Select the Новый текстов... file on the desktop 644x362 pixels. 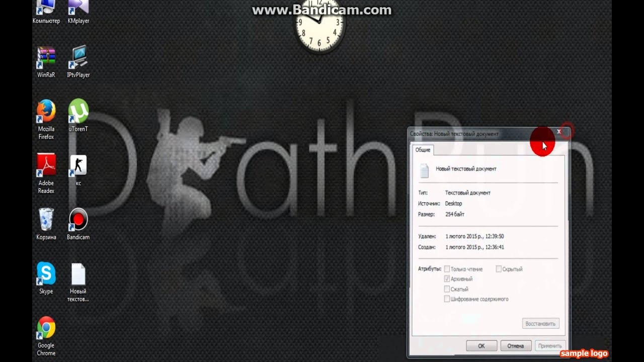78,283
